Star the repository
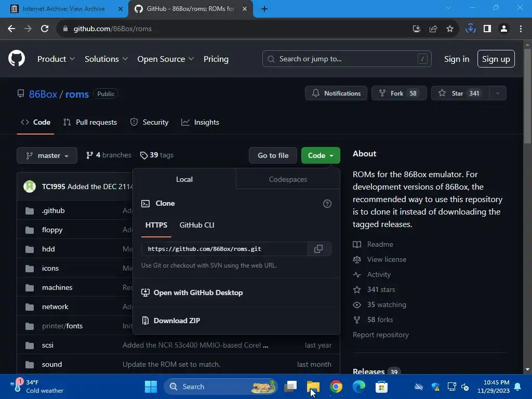Image resolution: width=532 pixels, height=399 pixels. click(x=460, y=94)
